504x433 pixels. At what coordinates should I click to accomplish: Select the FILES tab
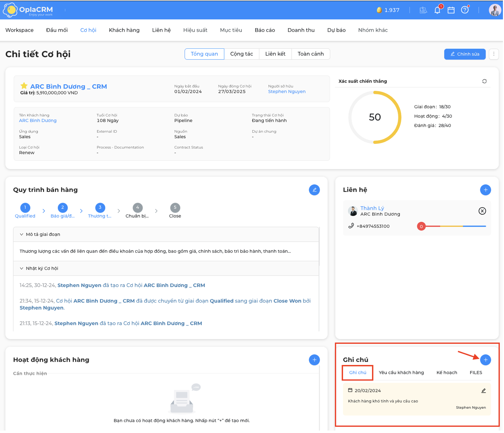(x=476, y=373)
